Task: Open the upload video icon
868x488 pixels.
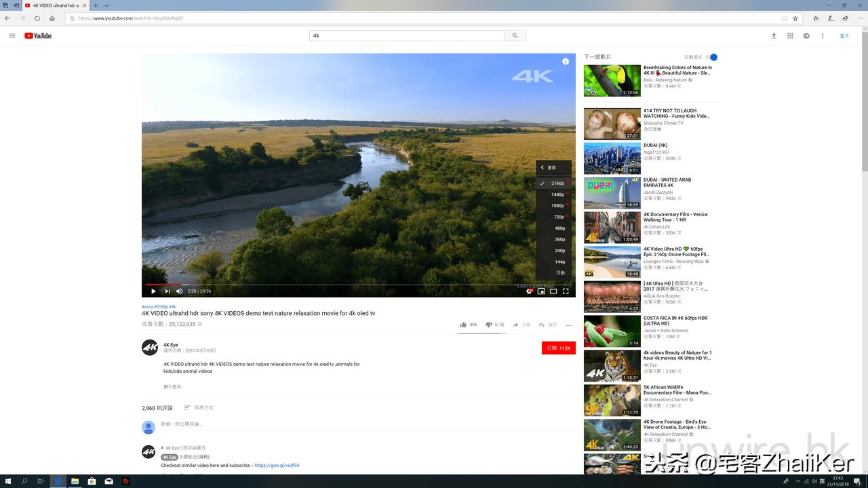Action: coord(774,36)
